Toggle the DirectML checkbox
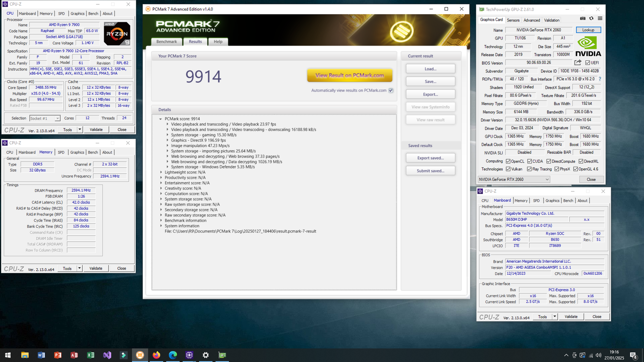 pos(581,161)
